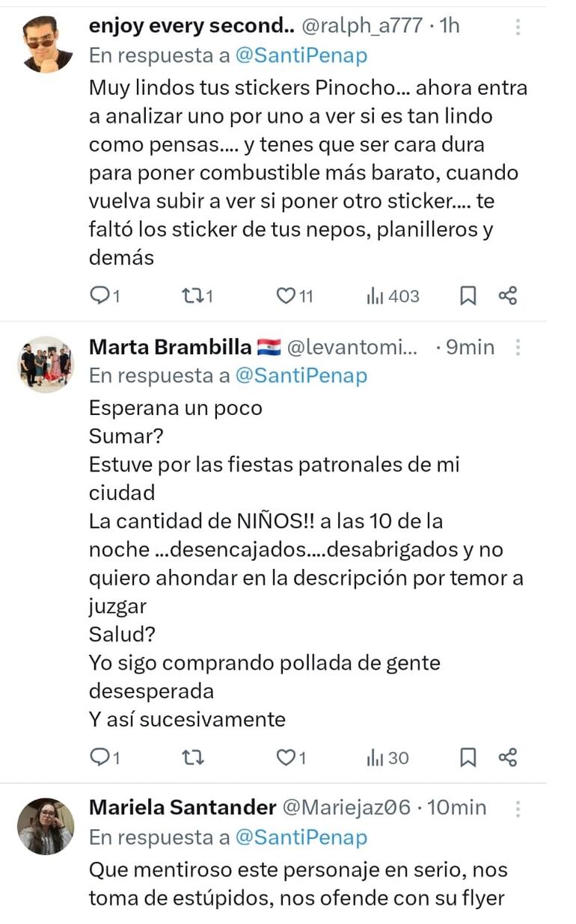Image resolution: width=576 pixels, height=924 pixels.
Task: Bookmark Marta Brambilla's tweet
Action: [468, 758]
